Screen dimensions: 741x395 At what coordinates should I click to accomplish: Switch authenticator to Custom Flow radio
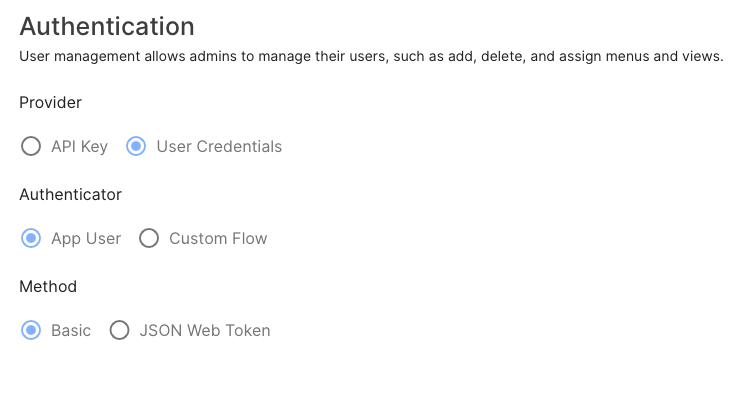(149, 238)
